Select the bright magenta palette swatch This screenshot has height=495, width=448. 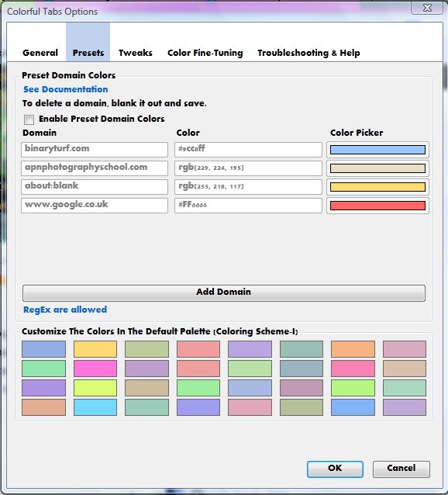pyautogui.click(x=95, y=369)
